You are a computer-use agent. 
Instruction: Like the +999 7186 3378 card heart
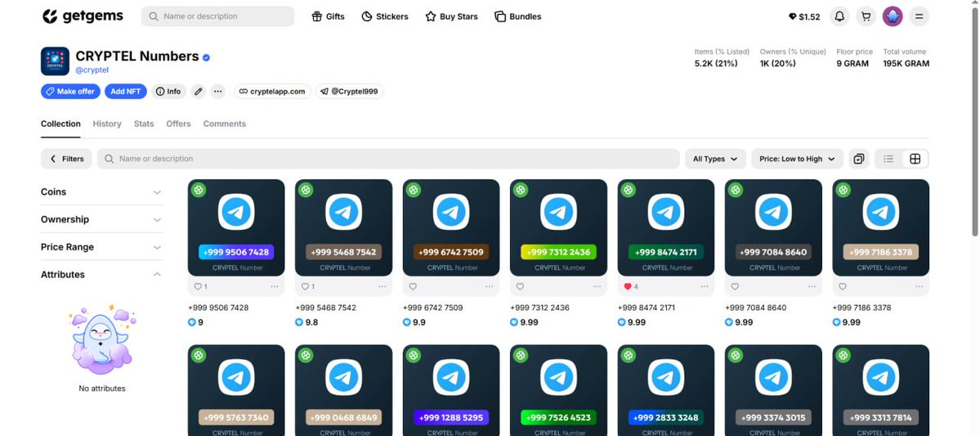(x=844, y=286)
